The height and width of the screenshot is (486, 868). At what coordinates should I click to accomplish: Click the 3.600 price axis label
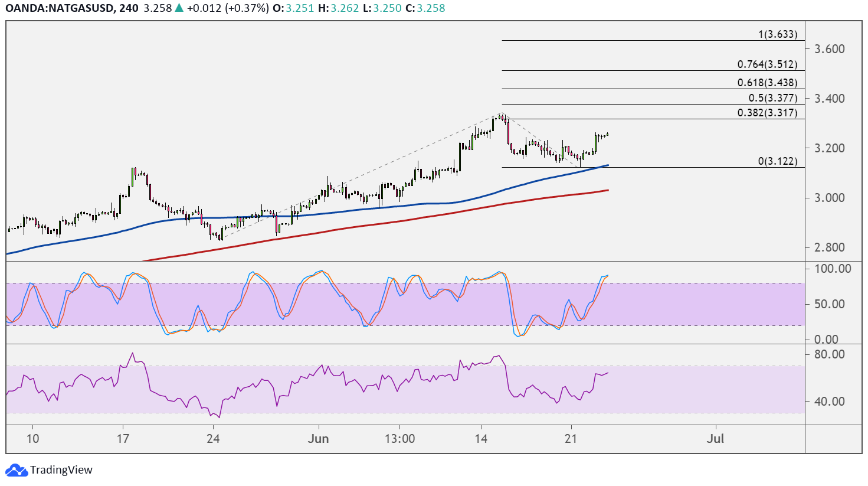[x=830, y=49]
